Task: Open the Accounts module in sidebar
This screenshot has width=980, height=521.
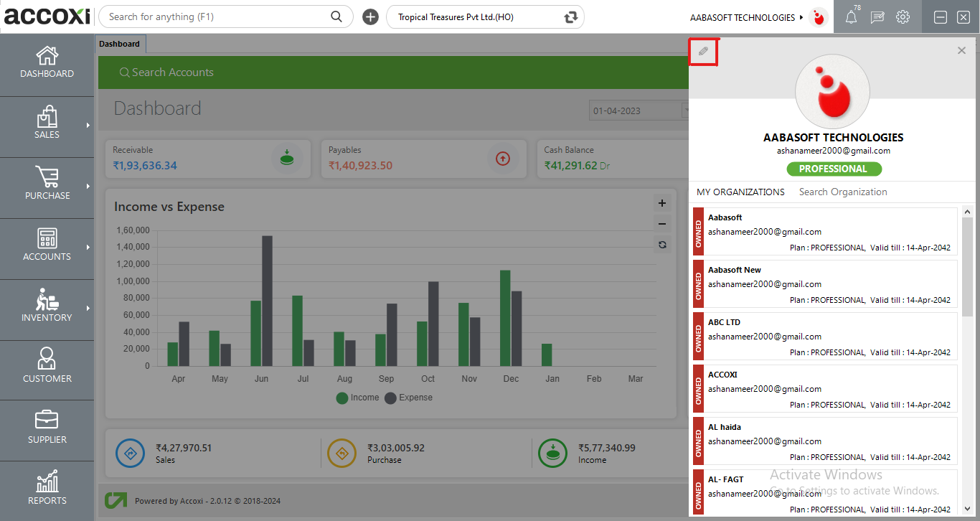Action: 47,249
